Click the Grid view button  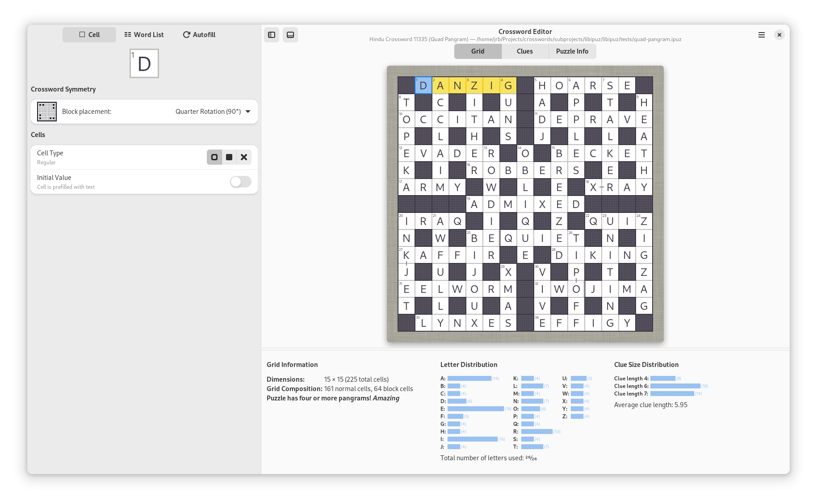tap(478, 51)
